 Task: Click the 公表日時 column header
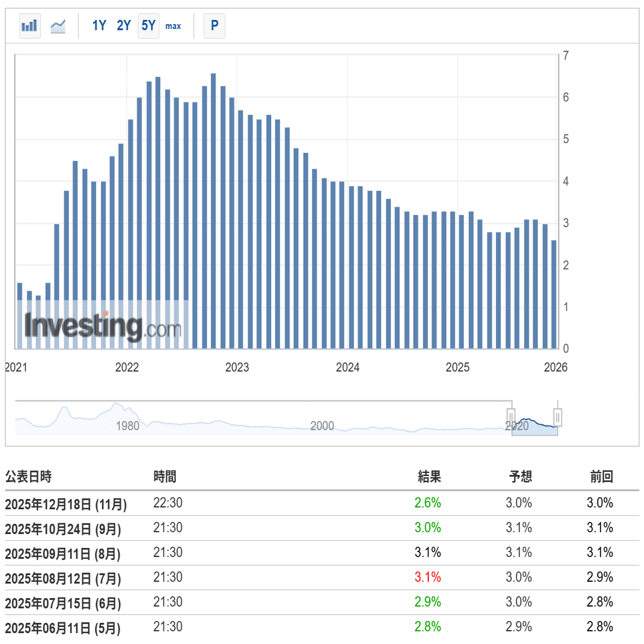(x=28, y=477)
